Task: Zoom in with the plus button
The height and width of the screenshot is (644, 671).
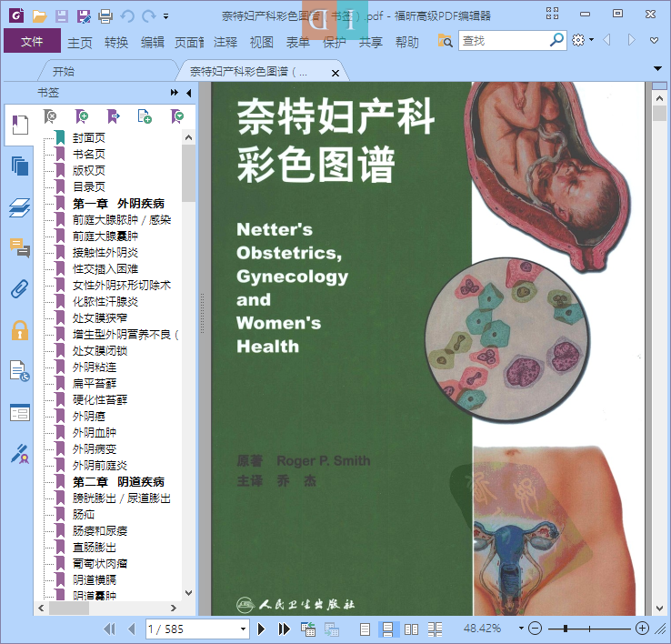Action: tap(642, 629)
